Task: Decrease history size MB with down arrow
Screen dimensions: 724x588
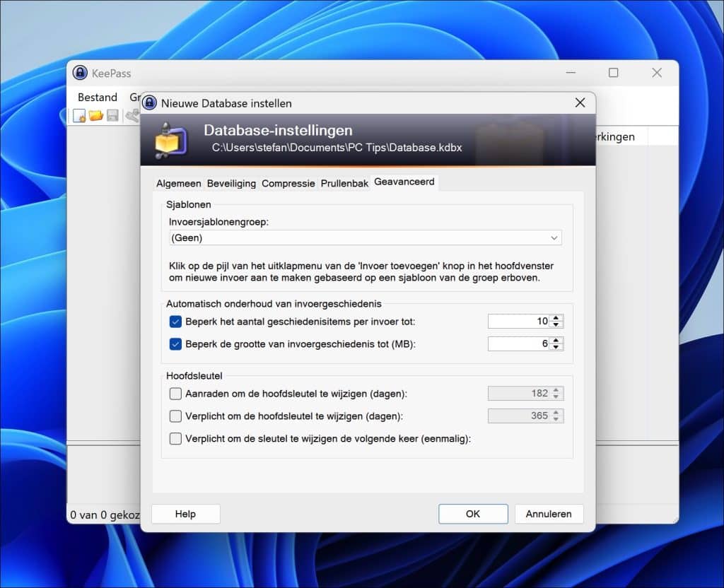Action: coord(557,347)
